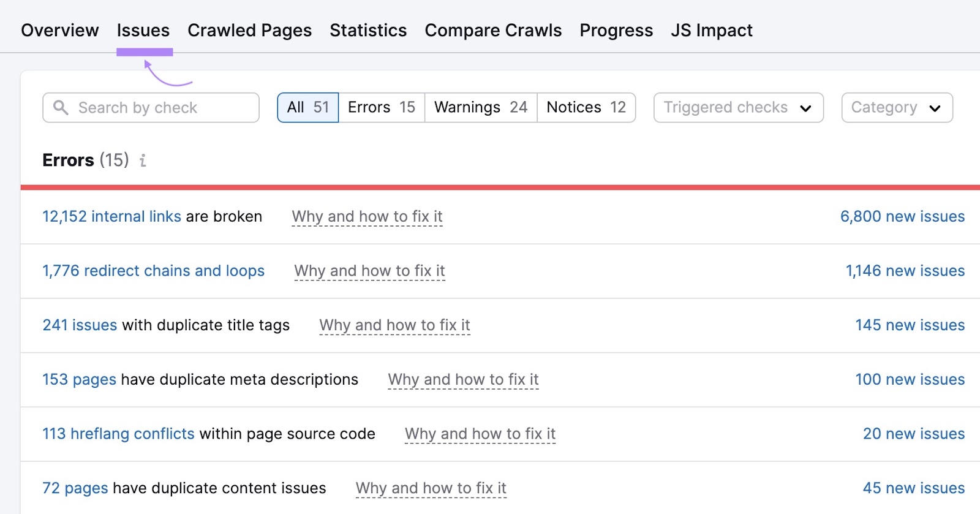Select the All 51 issues filter

click(307, 107)
